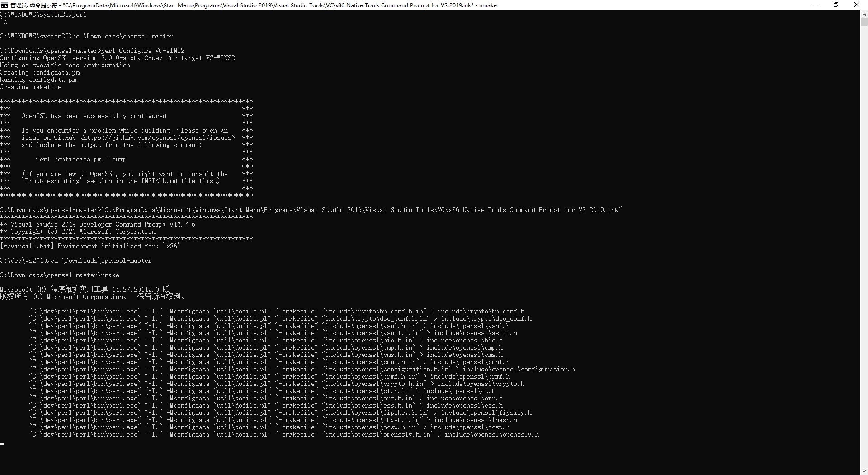The height and width of the screenshot is (475, 868).
Task: Click '[vcvarsall.bat] Environment initialized' line
Action: [90, 246]
